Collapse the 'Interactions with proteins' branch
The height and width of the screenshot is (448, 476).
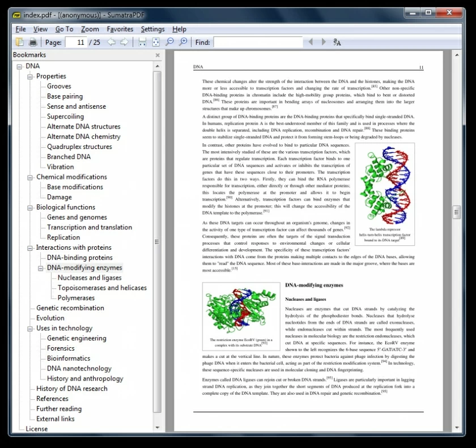click(31, 248)
